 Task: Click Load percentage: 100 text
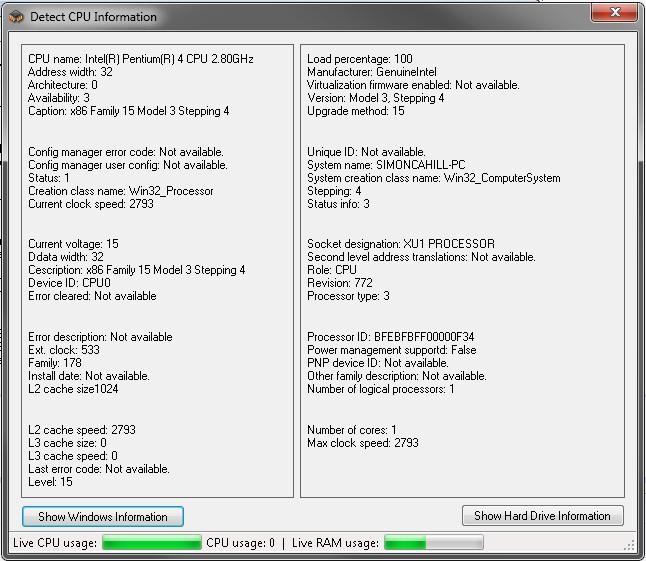(x=360, y=59)
